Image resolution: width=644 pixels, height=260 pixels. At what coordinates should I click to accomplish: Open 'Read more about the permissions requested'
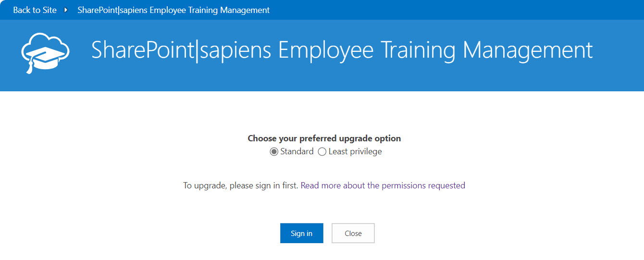tap(383, 185)
